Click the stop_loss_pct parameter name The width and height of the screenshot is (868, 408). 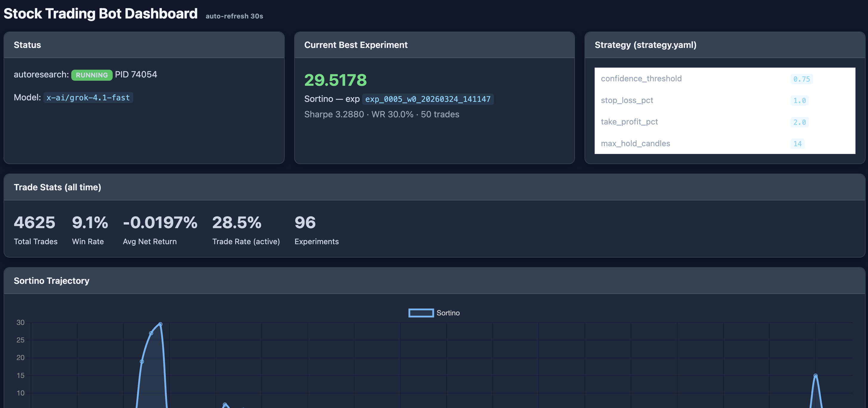pyautogui.click(x=627, y=100)
